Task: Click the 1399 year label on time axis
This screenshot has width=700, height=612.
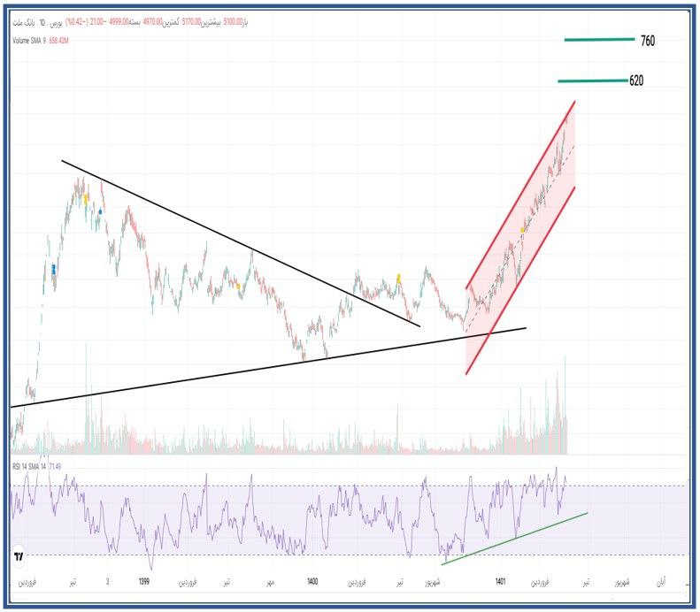Action: coord(148,582)
